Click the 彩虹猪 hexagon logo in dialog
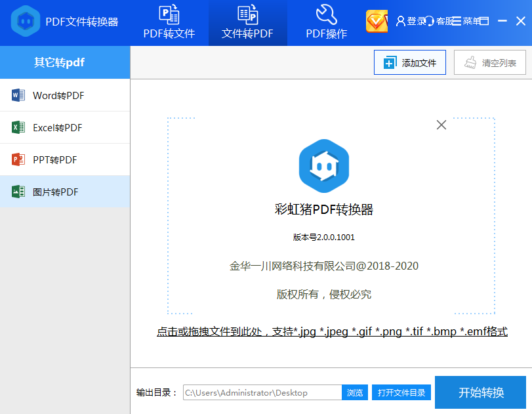 tap(324, 166)
